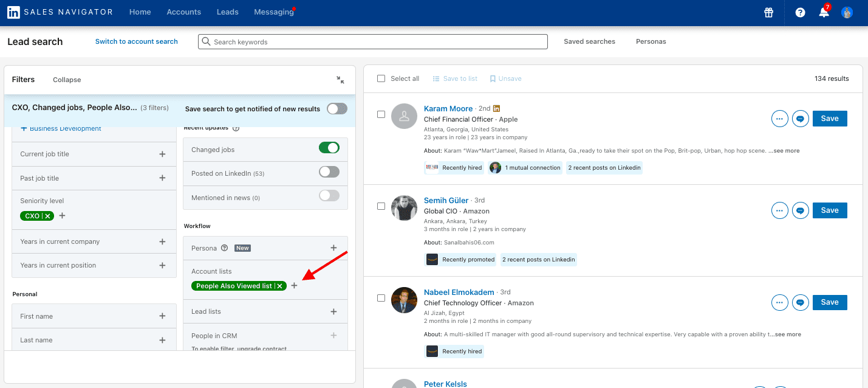
Task: Click the minimize filters panel arrows icon
Action: (x=340, y=80)
